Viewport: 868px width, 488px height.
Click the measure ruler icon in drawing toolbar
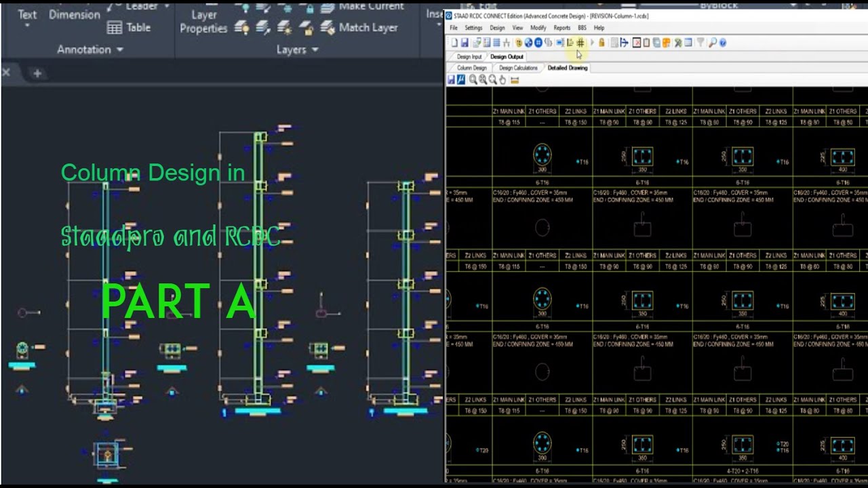coord(515,80)
